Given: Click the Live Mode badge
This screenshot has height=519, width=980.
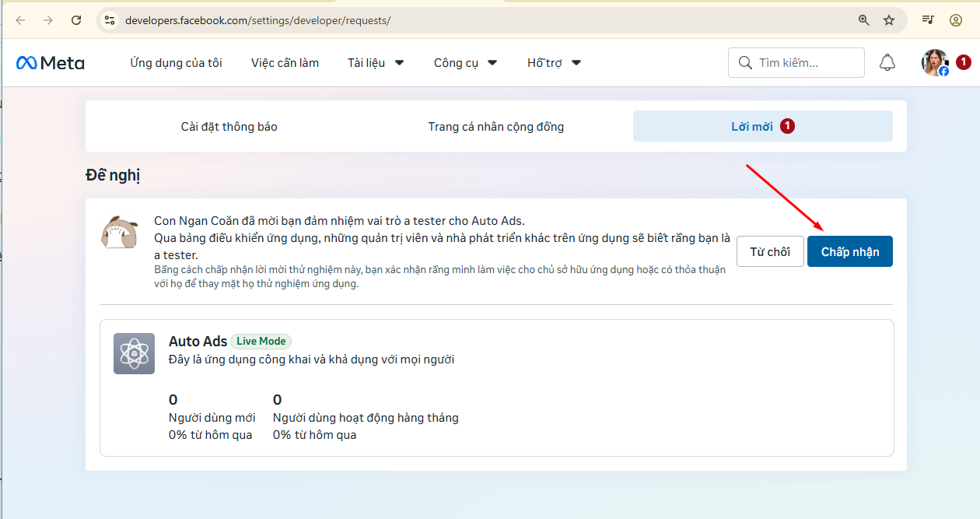Looking at the screenshot, I should coord(261,341).
